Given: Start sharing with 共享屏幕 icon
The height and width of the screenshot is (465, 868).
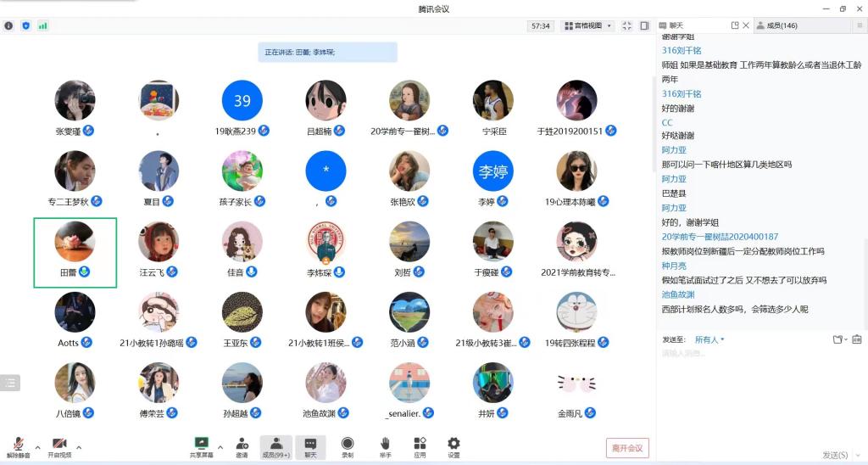Looking at the screenshot, I should tap(202, 445).
